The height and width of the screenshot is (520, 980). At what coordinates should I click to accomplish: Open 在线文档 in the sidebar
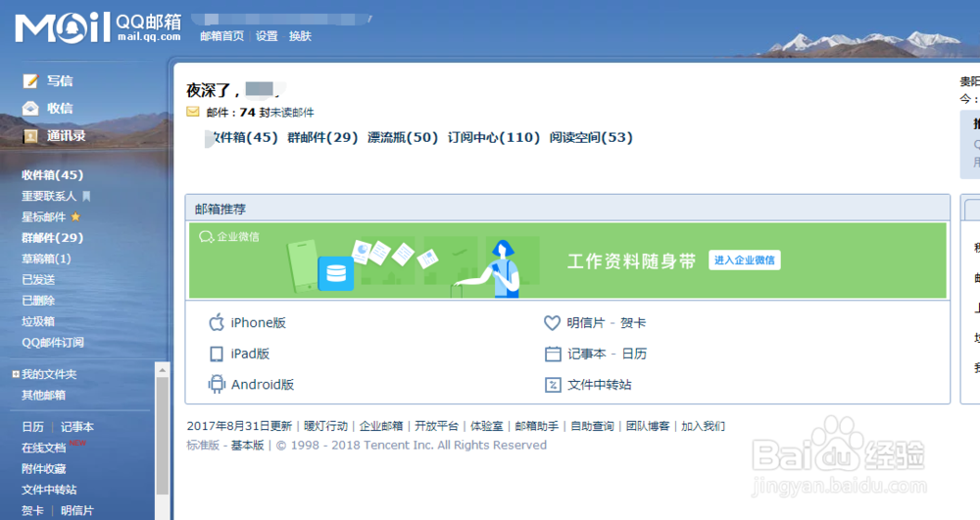(x=44, y=448)
